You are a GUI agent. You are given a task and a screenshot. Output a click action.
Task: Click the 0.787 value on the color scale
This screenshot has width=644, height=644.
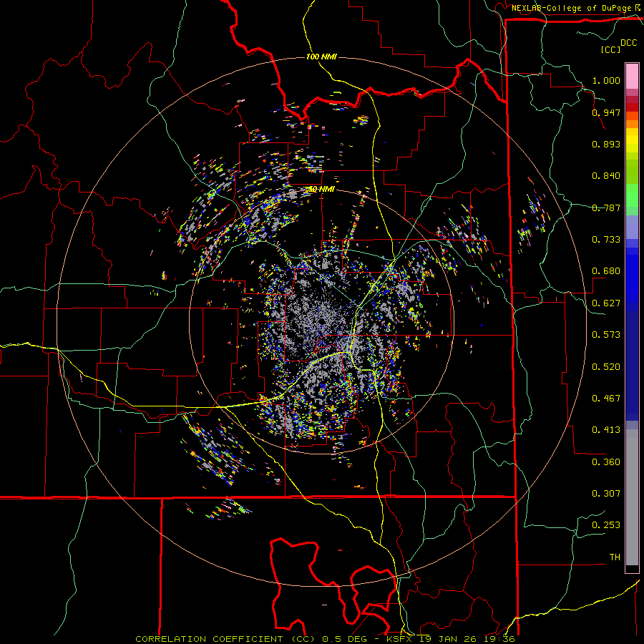(606, 208)
